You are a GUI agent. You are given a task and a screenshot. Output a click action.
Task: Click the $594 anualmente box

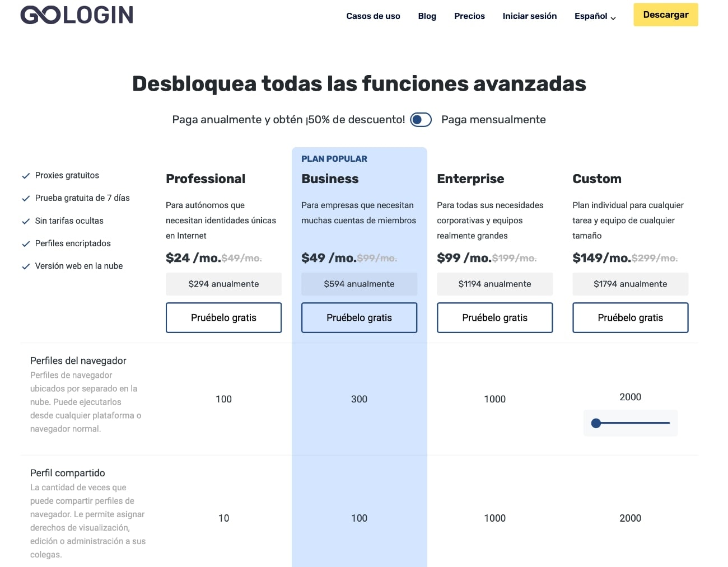point(359,284)
